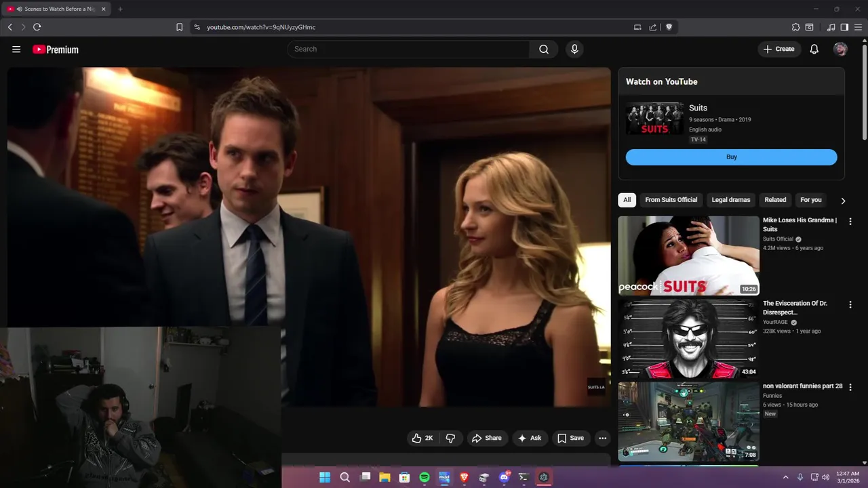Open Windows taskbar search
Screen dimensions: 868x488
click(344, 477)
